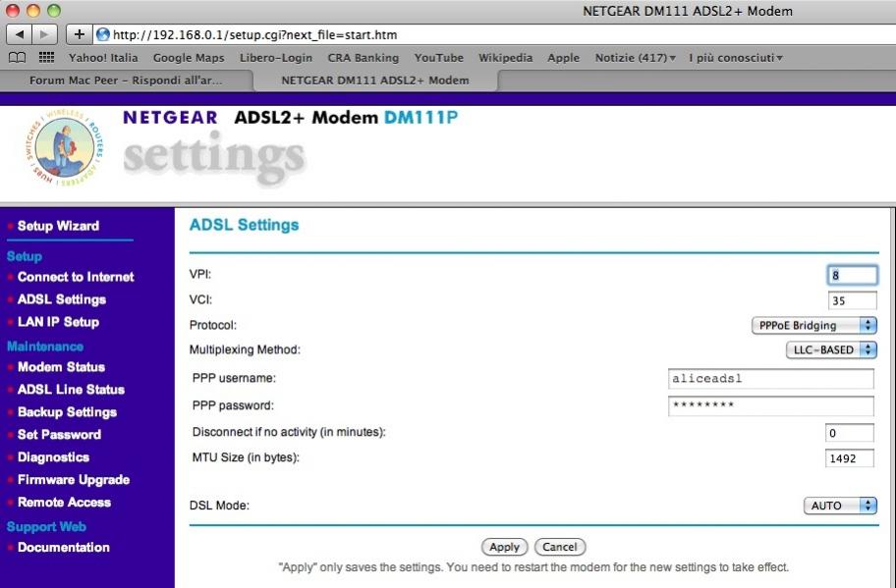Select NETGEAR DM111 ADSL2+ Modem tab

[375, 80]
